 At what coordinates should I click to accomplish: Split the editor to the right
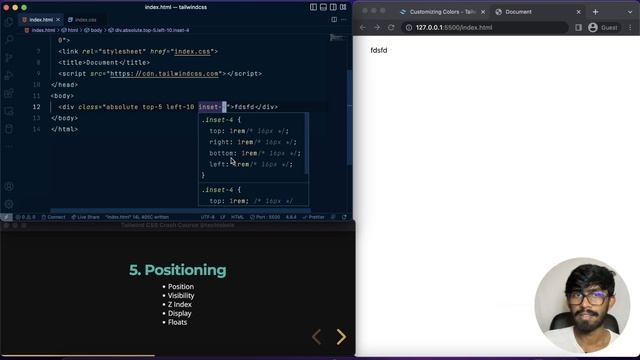(334, 20)
